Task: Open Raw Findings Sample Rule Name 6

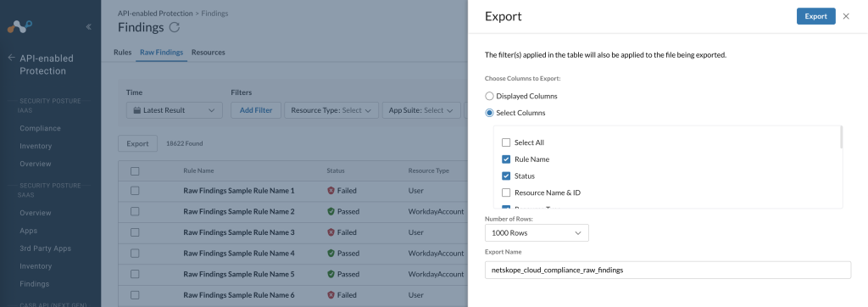Action: [238, 295]
